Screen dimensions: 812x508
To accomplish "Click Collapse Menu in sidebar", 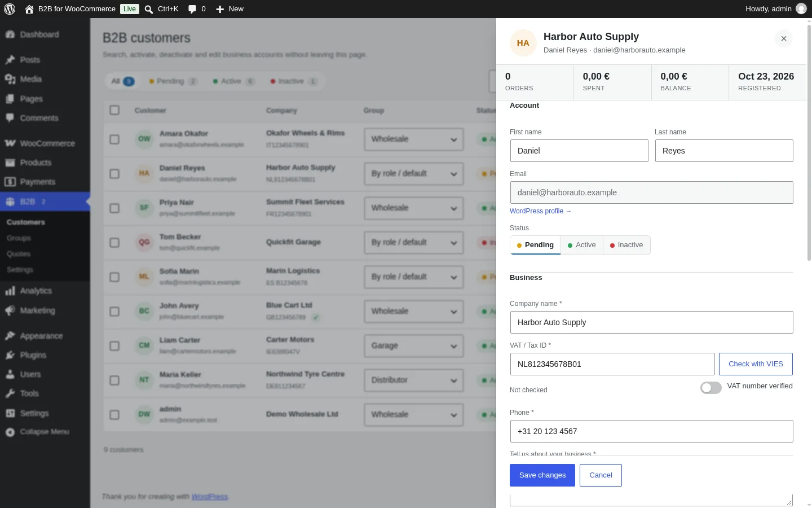I will [x=45, y=432].
